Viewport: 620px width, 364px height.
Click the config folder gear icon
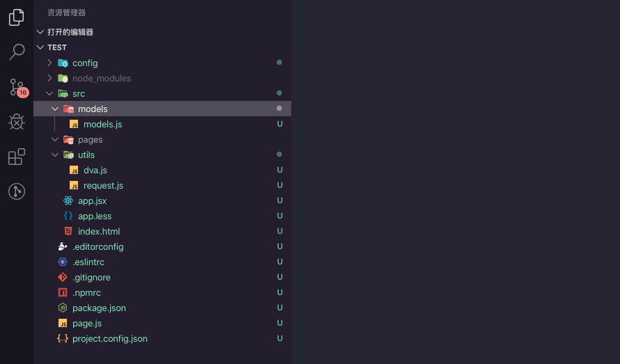[63, 63]
